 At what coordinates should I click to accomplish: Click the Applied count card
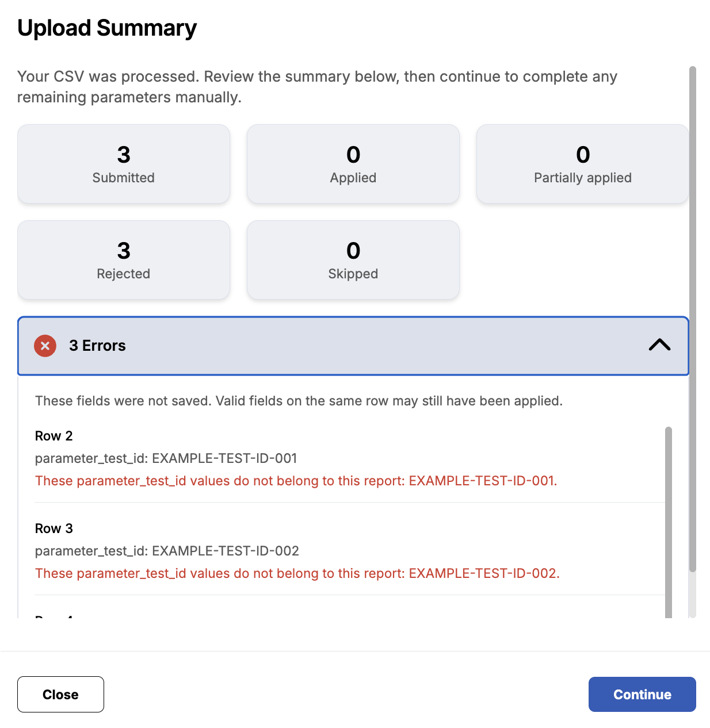(353, 164)
